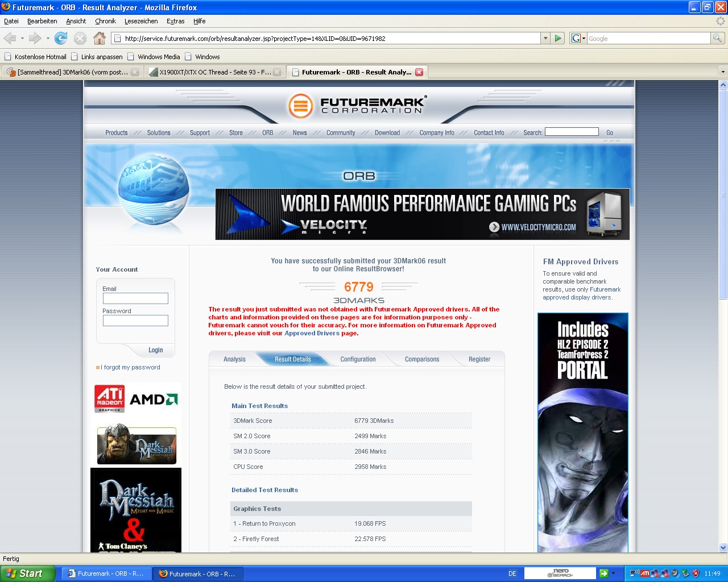
Task: Click the ATI tray icon
Action: [x=644, y=573]
